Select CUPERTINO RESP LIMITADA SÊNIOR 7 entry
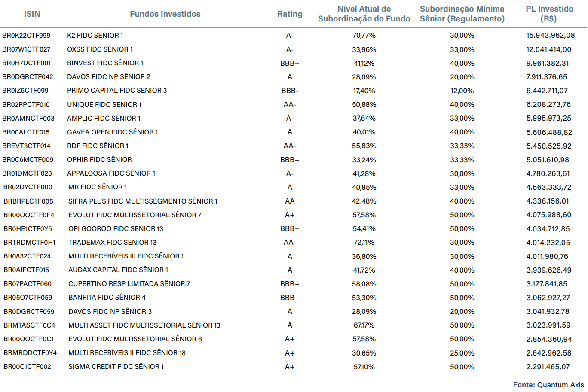The height and width of the screenshot is (392, 588). (x=129, y=284)
